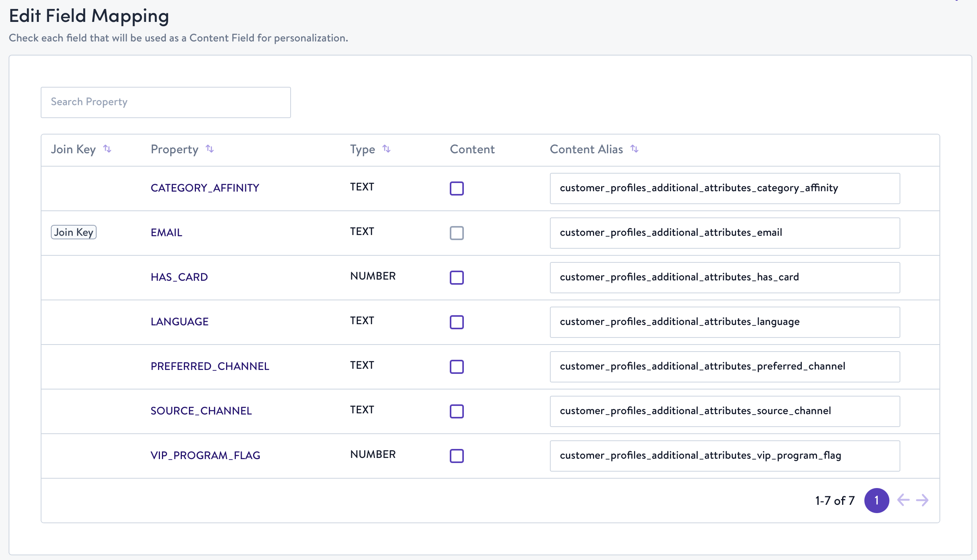Sort table by Join Key column icon
Screen dimensions: 977x560
[107, 149]
